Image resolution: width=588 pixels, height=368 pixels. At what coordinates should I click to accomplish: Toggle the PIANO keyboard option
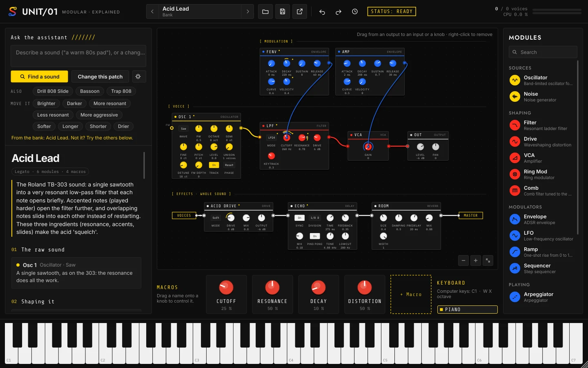point(467,310)
